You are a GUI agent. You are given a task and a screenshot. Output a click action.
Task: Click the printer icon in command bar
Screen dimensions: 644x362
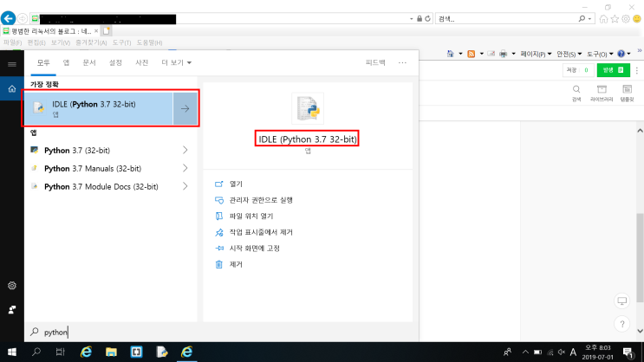click(503, 54)
